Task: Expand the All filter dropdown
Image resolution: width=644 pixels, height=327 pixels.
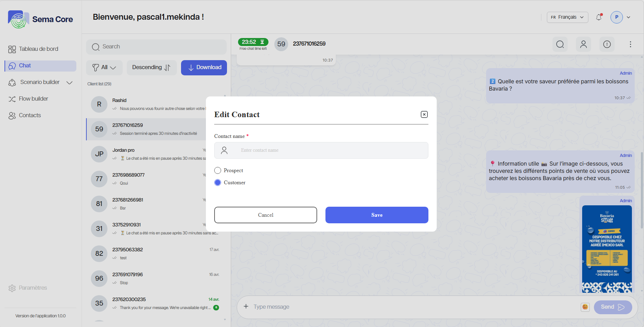Action: (x=104, y=67)
